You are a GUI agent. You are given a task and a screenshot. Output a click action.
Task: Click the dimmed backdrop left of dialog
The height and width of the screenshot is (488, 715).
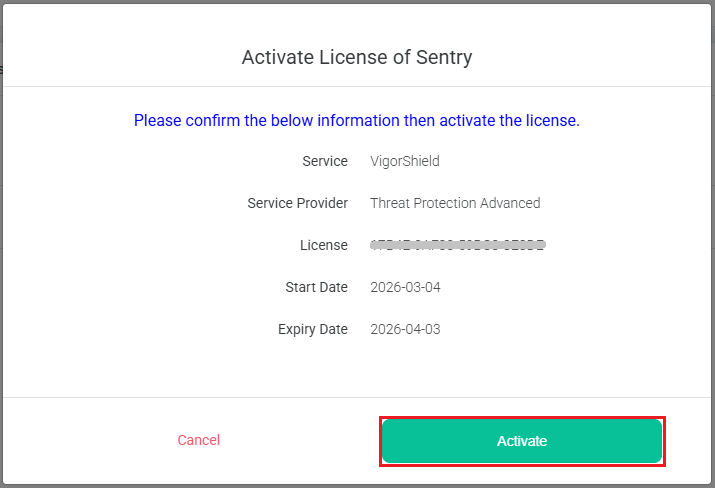(x=1, y=300)
